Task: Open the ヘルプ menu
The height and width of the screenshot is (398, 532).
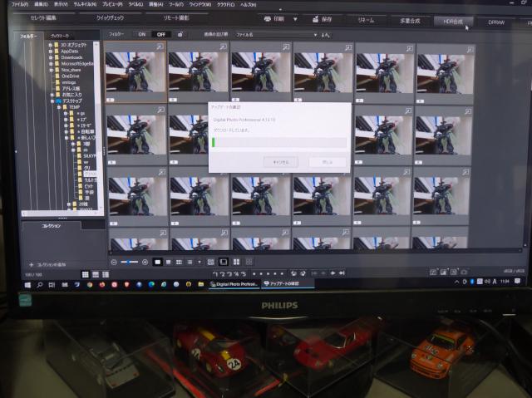Action: pyautogui.click(x=248, y=5)
